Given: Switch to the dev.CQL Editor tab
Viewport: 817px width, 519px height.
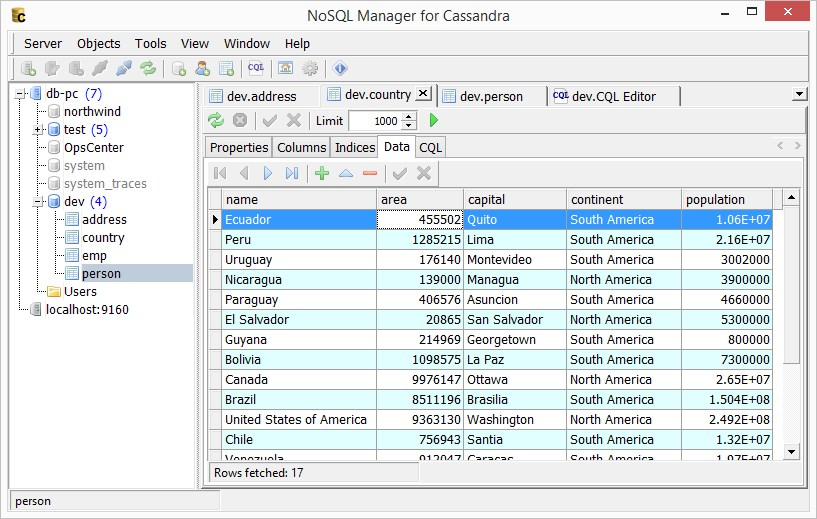Looking at the screenshot, I should click(613, 96).
